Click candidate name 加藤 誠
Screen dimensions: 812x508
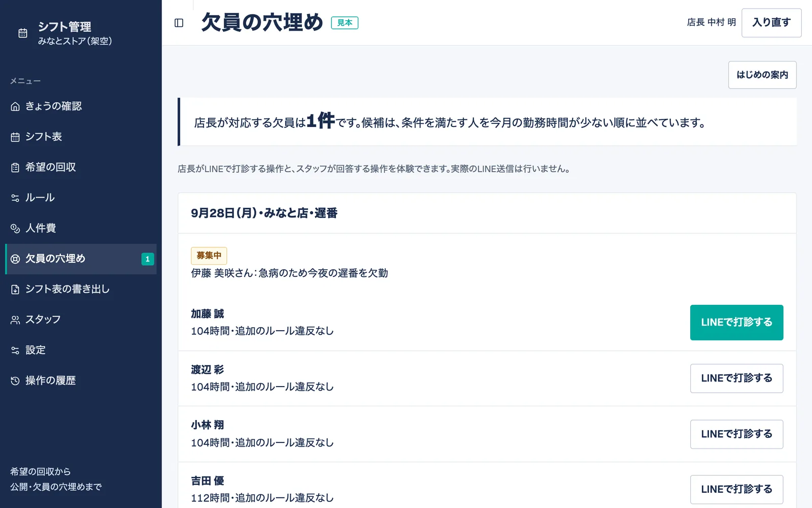208,314
